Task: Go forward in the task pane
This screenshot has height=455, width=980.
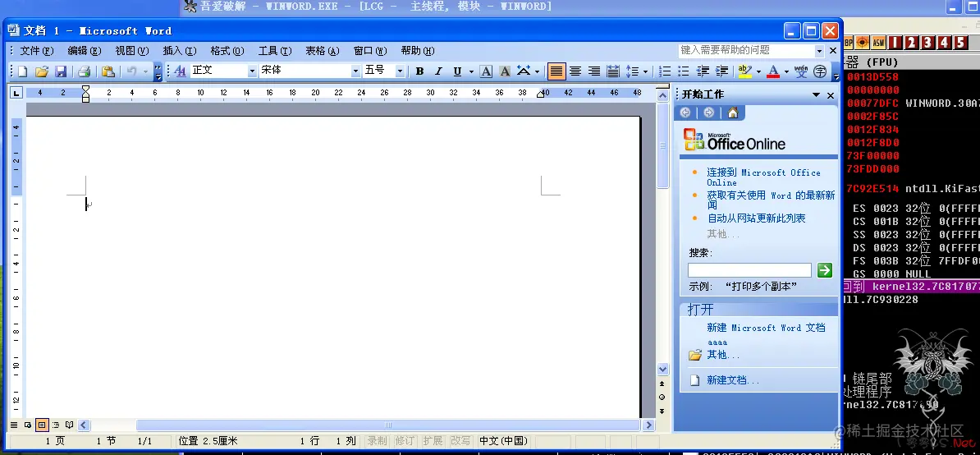Action: tap(708, 113)
